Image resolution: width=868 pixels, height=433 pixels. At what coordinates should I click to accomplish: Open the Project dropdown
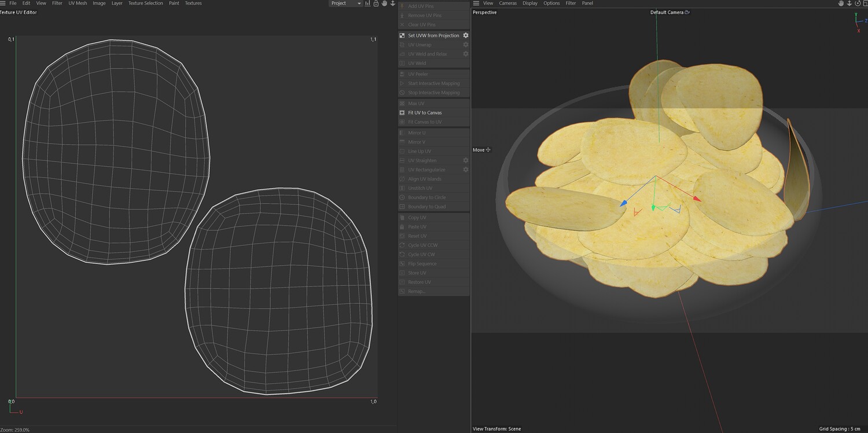click(x=345, y=3)
